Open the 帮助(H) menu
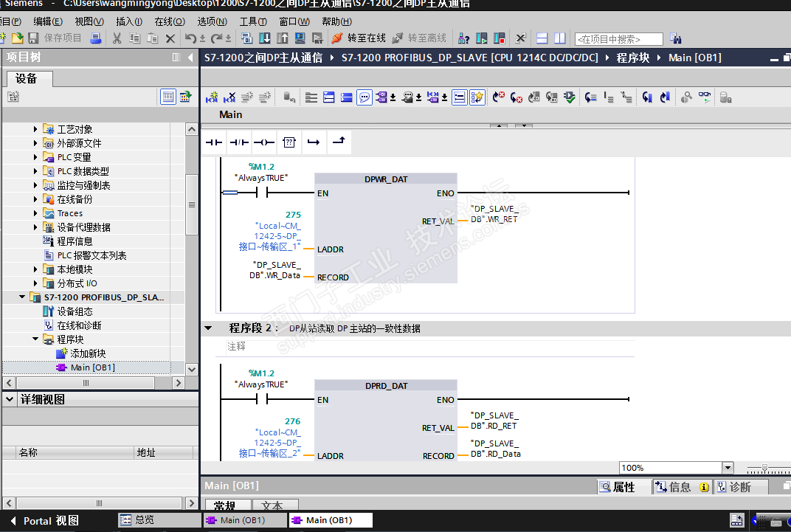791x532 pixels. pos(337,21)
